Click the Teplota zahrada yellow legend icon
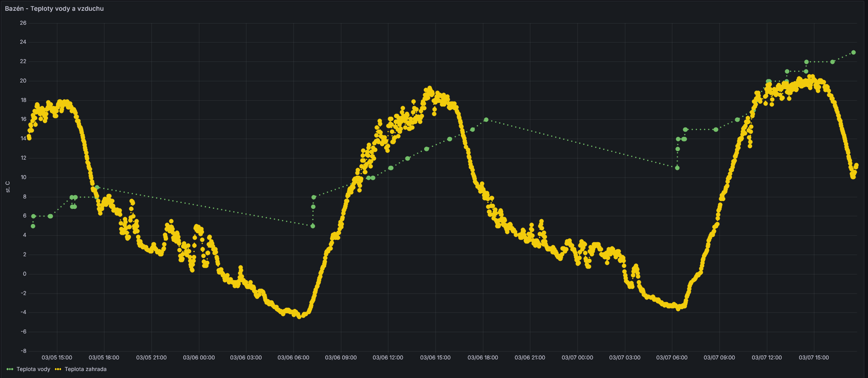This screenshot has height=378, width=868. click(58, 369)
